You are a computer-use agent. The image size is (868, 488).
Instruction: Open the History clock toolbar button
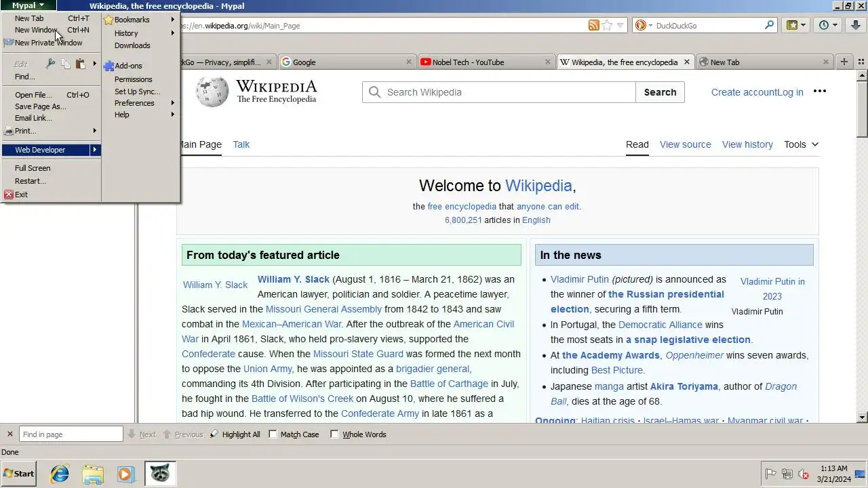pos(824,25)
